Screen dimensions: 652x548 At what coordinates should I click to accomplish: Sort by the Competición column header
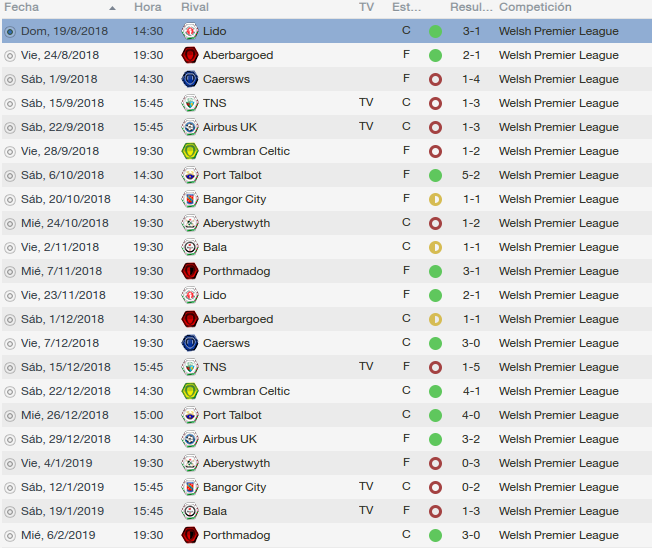(x=536, y=8)
